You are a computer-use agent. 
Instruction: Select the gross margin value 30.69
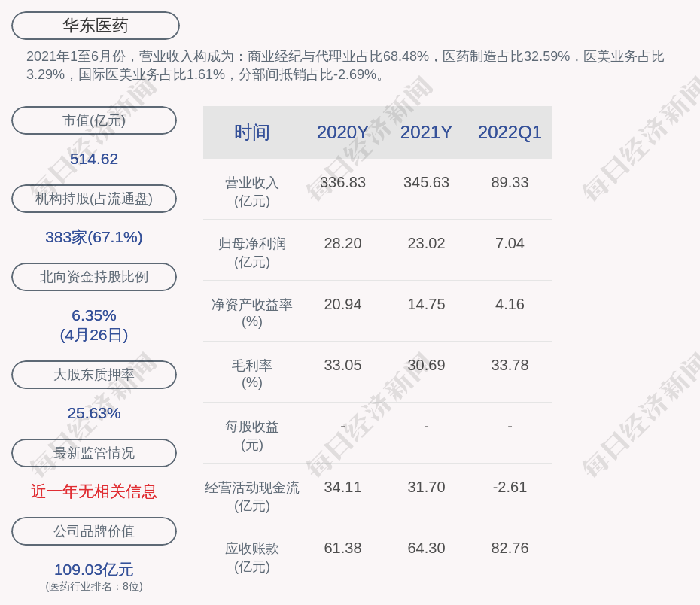(x=426, y=366)
